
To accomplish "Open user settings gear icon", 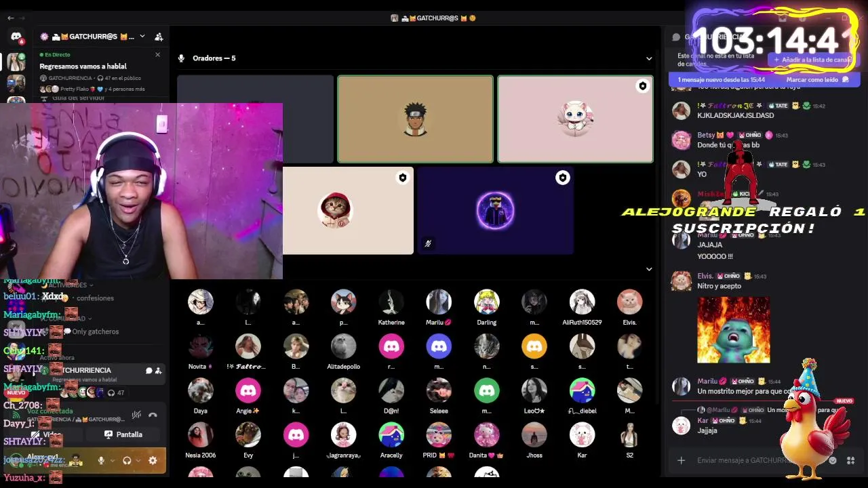I will point(153,460).
